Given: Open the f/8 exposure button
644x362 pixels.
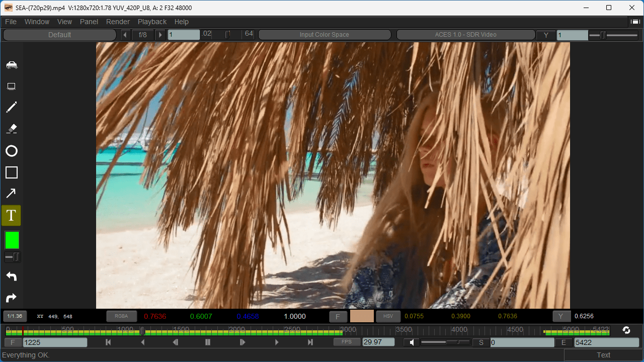Looking at the screenshot, I should pyautogui.click(x=143, y=35).
